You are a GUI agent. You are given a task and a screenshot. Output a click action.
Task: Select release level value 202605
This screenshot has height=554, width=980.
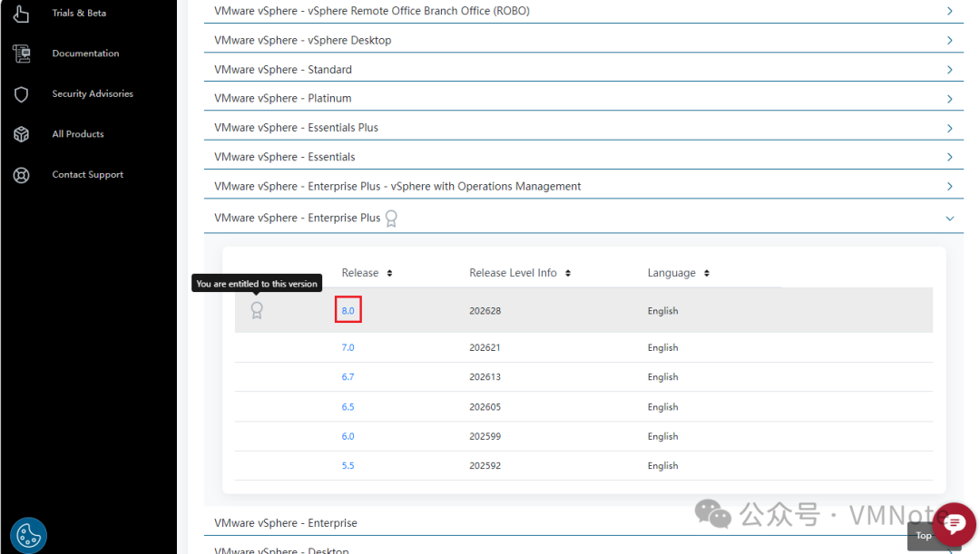pyautogui.click(x=485, y=406)
